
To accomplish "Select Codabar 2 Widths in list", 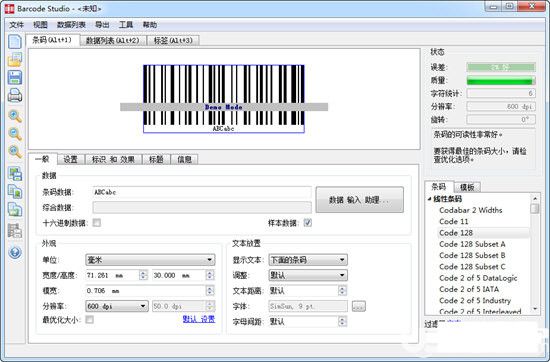I will [x=470, y=210].
